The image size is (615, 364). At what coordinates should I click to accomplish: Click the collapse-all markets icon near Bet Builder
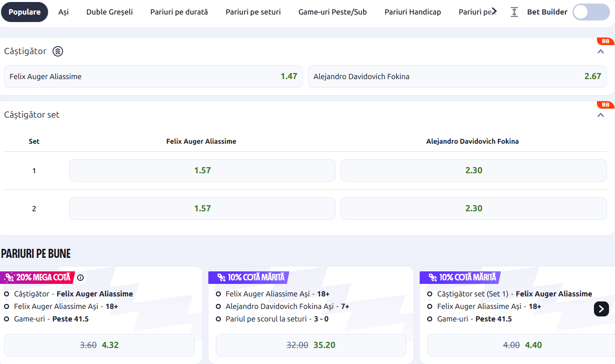(x=514, y=12)
